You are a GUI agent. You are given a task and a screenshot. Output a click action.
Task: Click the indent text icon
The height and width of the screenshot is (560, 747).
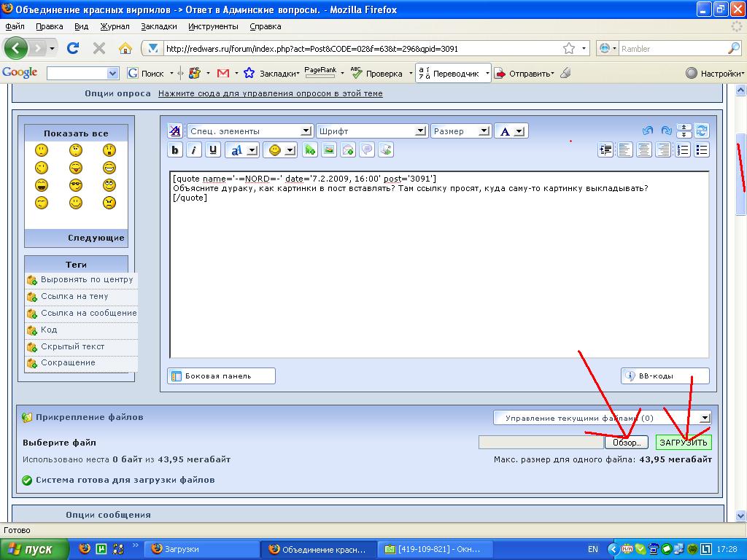[605, 150]
